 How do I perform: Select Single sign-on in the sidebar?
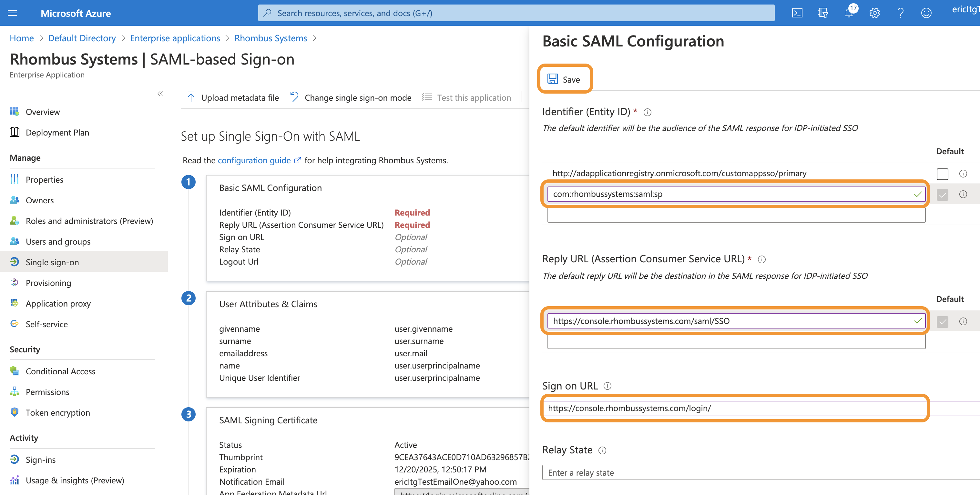(x=84, y=262)
